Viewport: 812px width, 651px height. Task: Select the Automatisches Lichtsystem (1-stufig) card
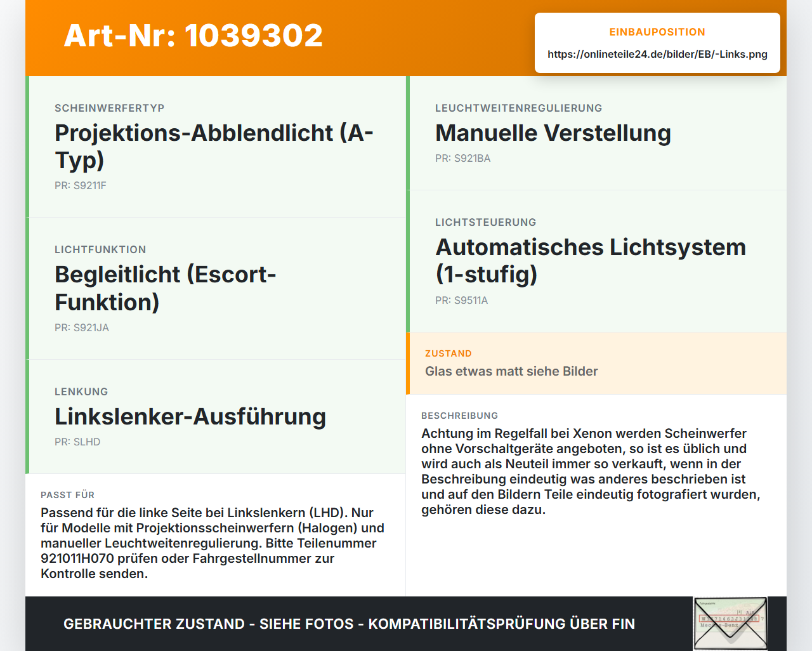coord(596,261)
